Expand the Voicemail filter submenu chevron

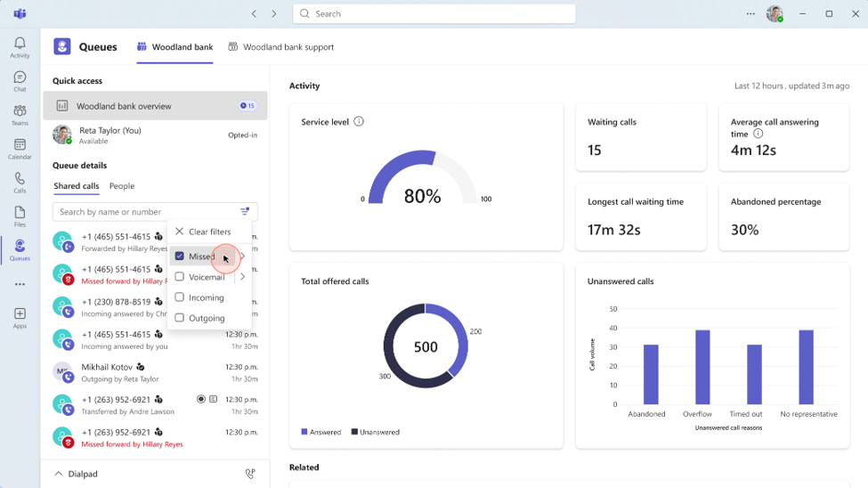tap(243, 276)
